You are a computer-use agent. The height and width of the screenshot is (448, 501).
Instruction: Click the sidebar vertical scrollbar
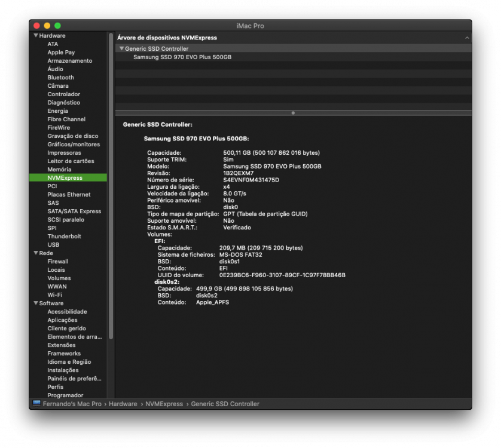pos(111,186)
